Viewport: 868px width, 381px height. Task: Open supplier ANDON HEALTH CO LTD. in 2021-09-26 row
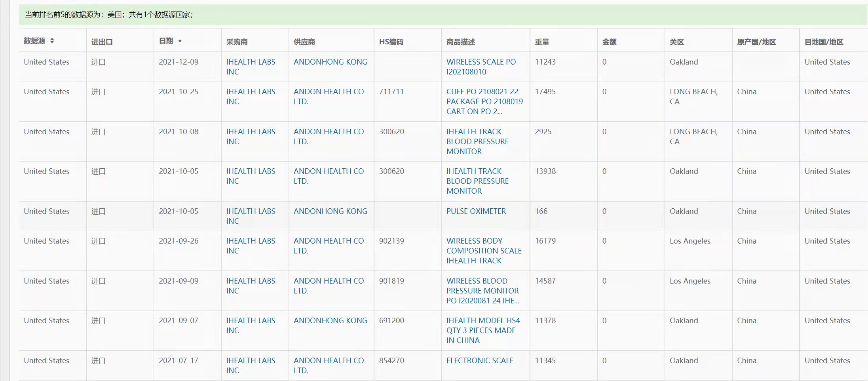click(329, 246)
